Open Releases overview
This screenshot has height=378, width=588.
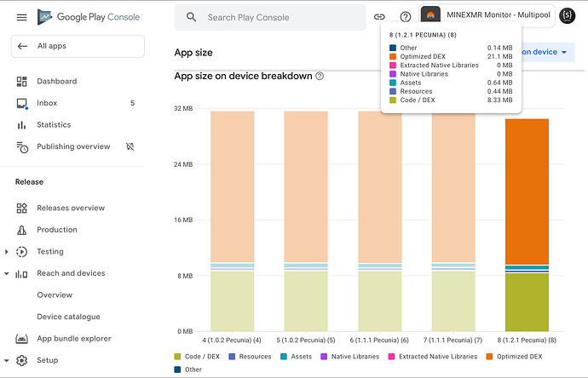click(71, 208)
